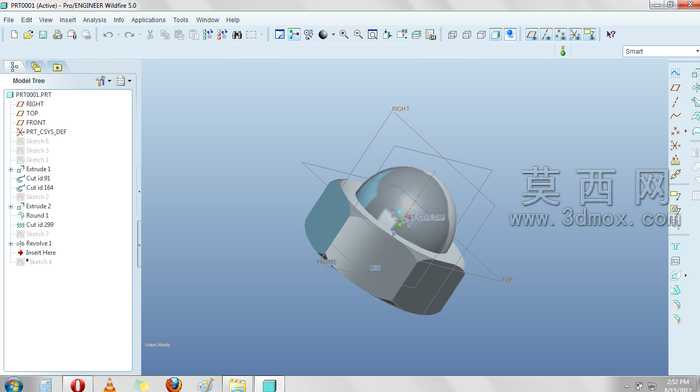This screenshot has width=700, height=392.
Task: Open Find tool with binoculars icon
Action: click(237, 35)
